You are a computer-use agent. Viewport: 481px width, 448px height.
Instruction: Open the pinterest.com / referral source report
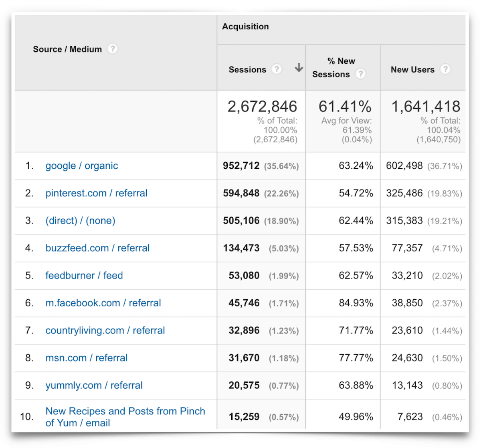96,193
